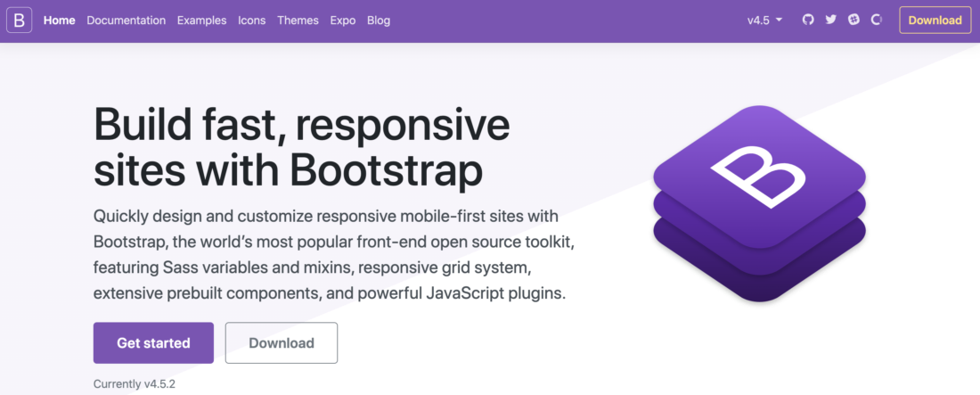Click the 'Currently v4.5.2' text

coord(135,383)
